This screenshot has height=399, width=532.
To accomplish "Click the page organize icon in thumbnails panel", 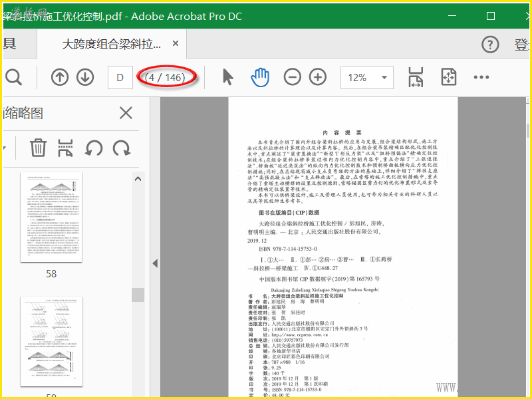I will (x=65, y=148).
